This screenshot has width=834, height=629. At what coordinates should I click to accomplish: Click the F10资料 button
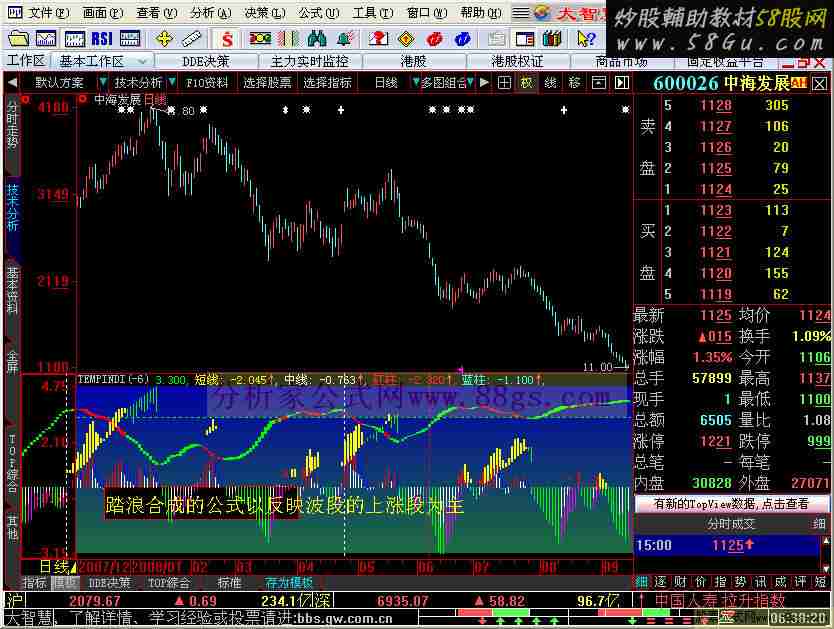tap(207, 82)
